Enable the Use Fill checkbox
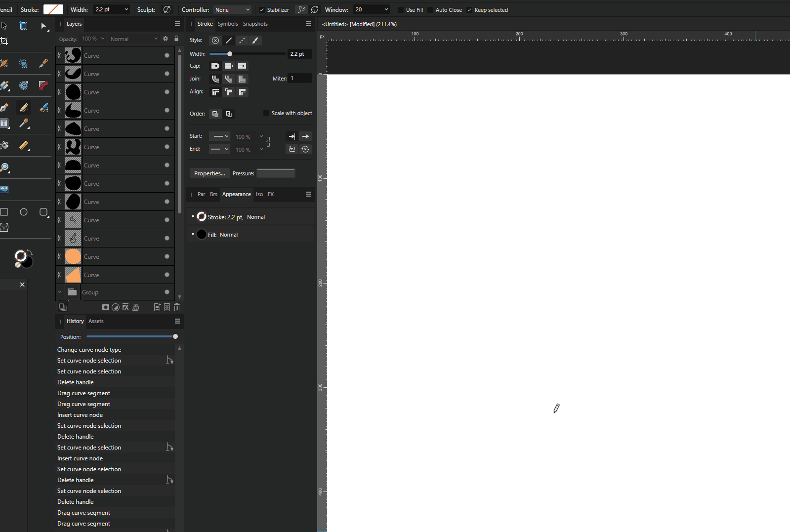 click(401, 10)
